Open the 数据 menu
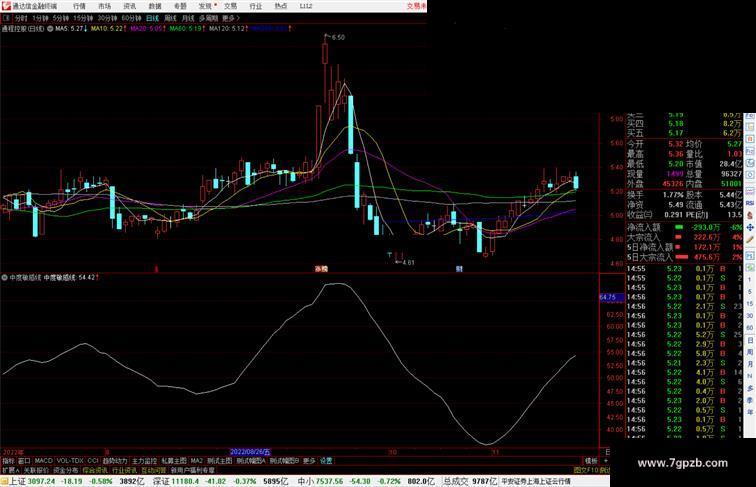This screenshot has height=487, width=756. point(155,6)
